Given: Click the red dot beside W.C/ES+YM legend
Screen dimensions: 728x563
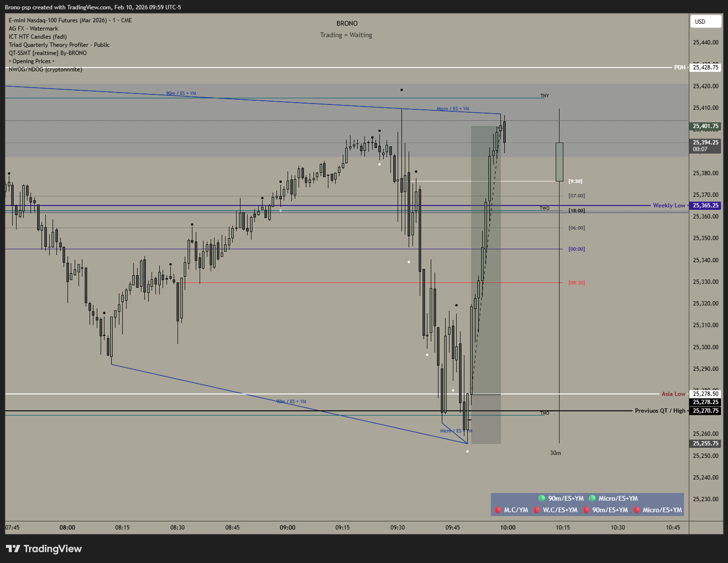Looking at the screenshot, I should [x=537, y=510].
